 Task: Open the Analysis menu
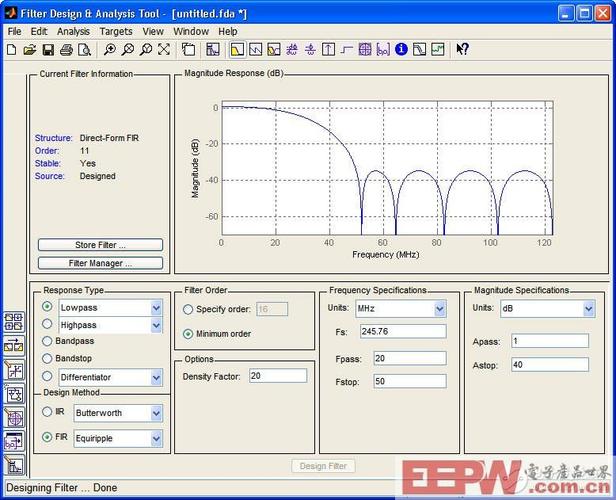coord(73,31)
